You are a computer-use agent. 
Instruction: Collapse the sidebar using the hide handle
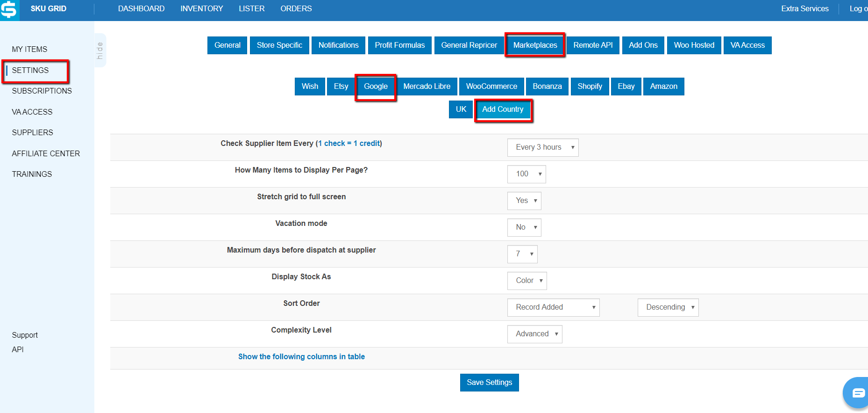100,51
